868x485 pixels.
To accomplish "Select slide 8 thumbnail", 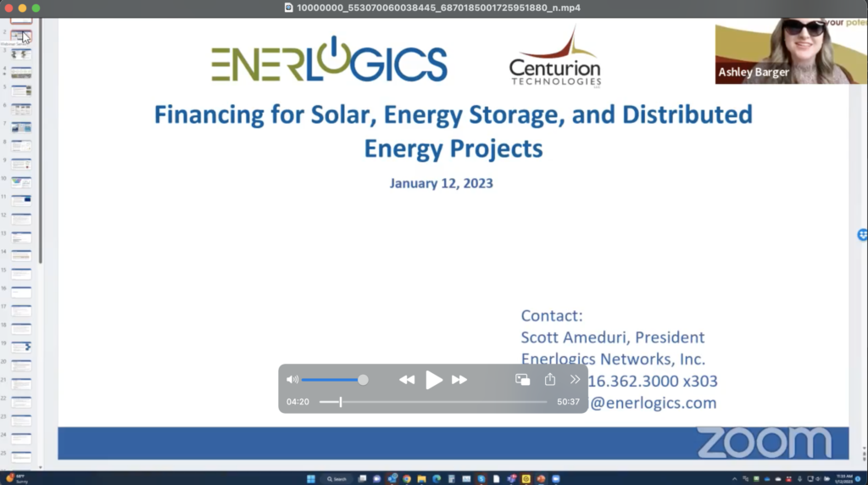I will click(x=21, y=146).
